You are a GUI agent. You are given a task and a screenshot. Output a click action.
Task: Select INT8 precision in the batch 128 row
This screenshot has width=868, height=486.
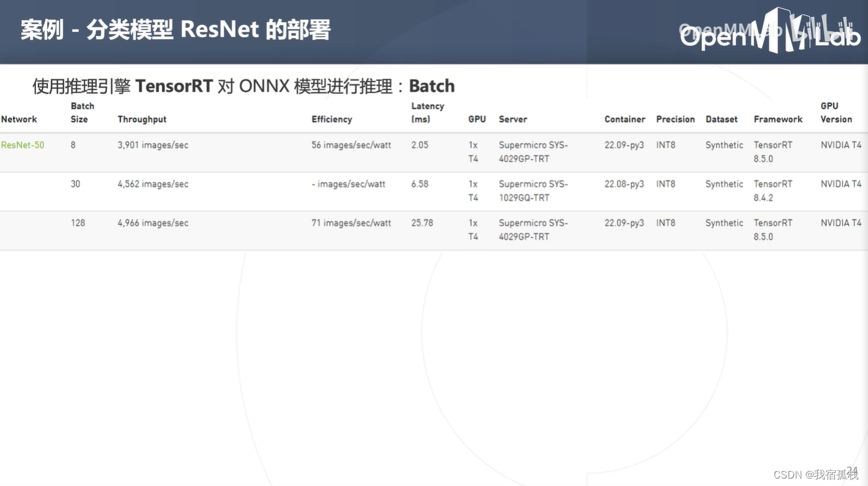click(666, 223)
